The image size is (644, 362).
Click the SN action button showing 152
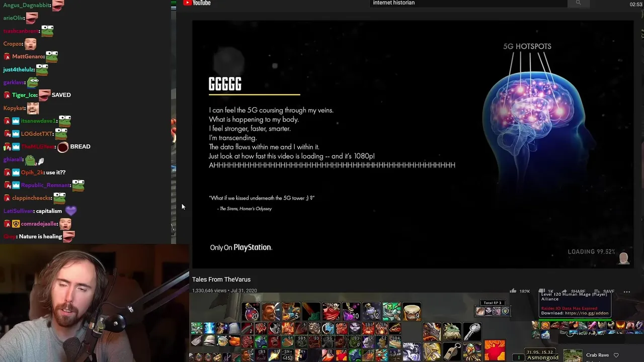click(287, 355)
